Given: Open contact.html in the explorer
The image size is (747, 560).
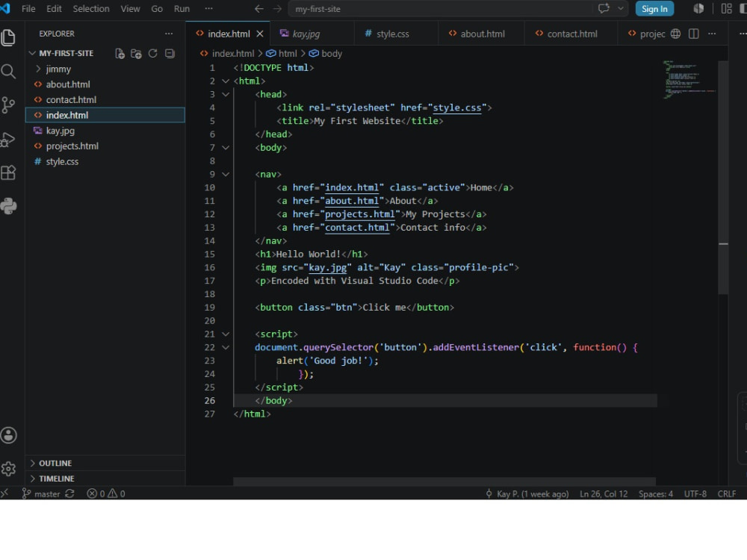Looking at the screenshot, I should coord(105,100).
